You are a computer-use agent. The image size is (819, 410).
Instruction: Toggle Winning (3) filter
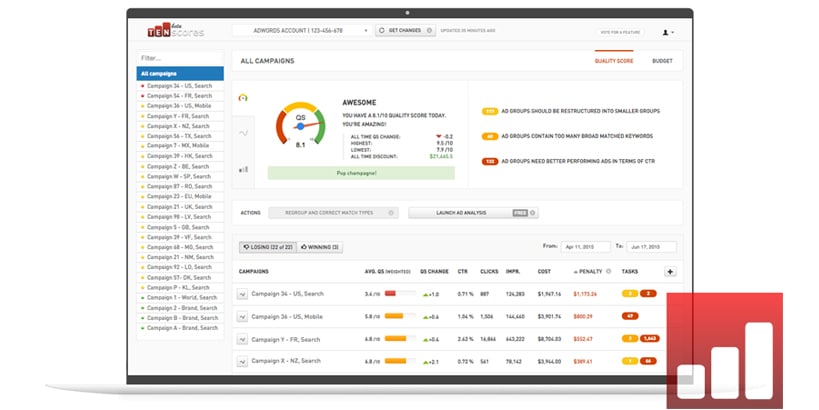(x=320, y=247)
